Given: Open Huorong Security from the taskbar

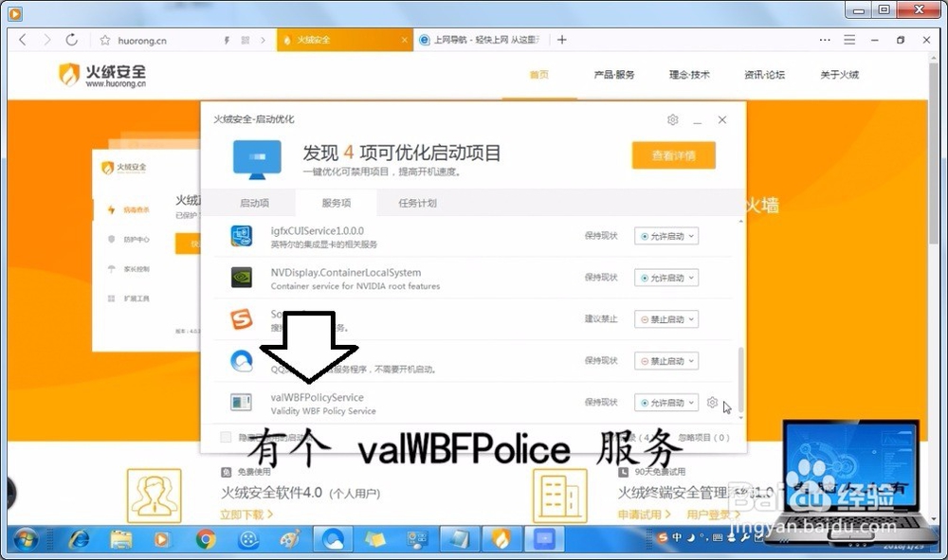Looking at the screenshot, I should 501,538.
